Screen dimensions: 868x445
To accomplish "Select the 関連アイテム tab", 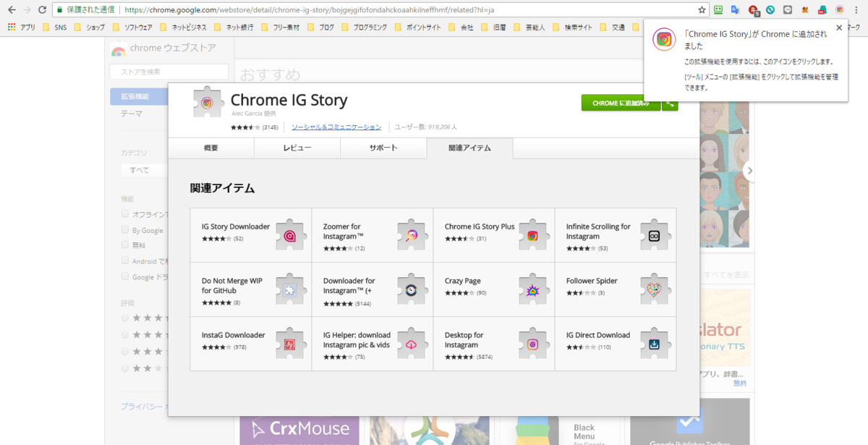I will pos(469,148).
